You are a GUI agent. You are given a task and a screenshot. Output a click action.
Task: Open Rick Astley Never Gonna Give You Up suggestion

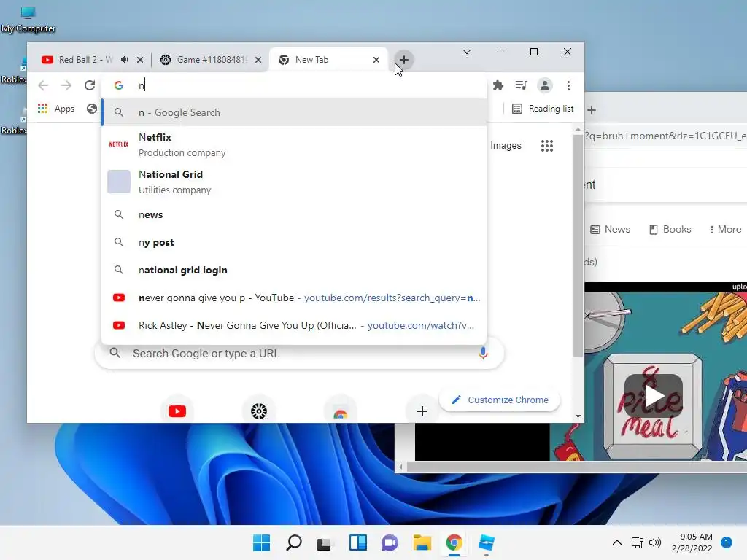(295, 325)
